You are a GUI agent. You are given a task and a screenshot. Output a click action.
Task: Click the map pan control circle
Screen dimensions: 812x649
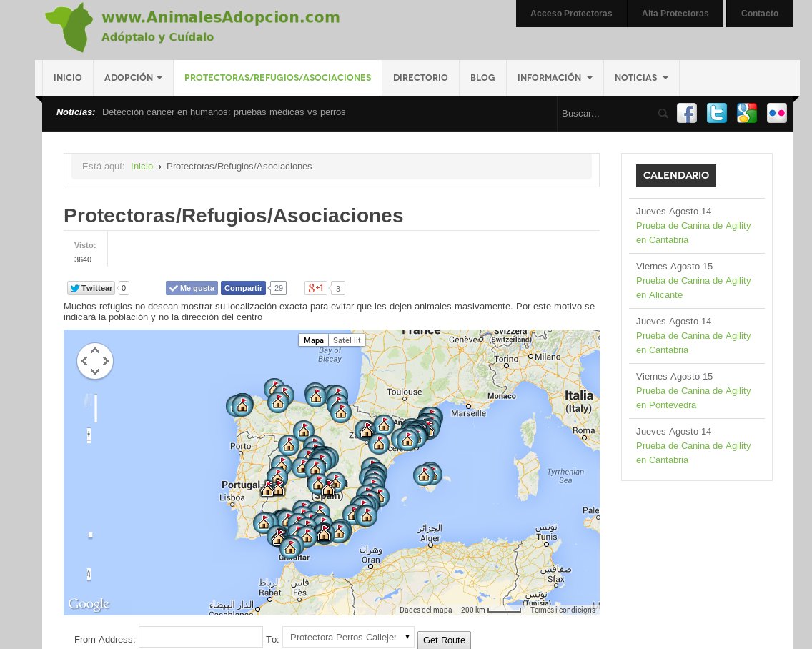[95, 361]
